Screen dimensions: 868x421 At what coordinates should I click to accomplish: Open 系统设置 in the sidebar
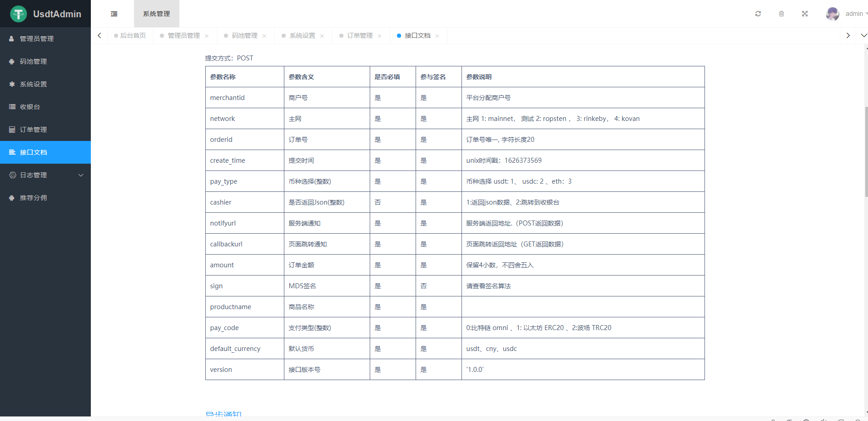point(45,84)
